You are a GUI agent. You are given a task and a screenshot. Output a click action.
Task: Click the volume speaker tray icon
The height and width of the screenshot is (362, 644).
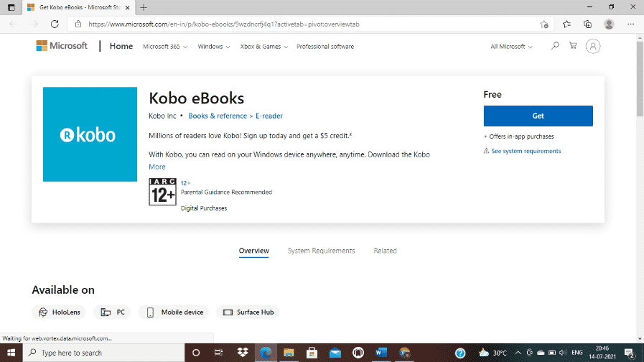pyautogui.click(x=563, y=353)
